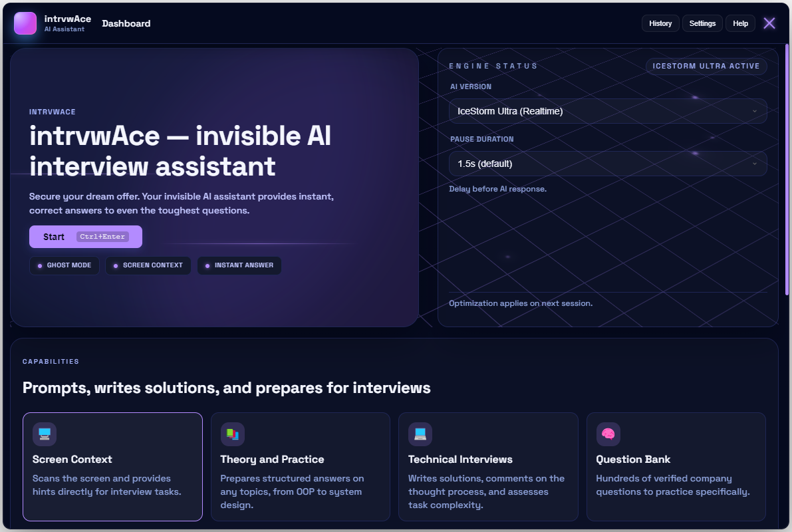Toggle the GHOST MODE pill
The image size is (792, 532).
(64, 265)
